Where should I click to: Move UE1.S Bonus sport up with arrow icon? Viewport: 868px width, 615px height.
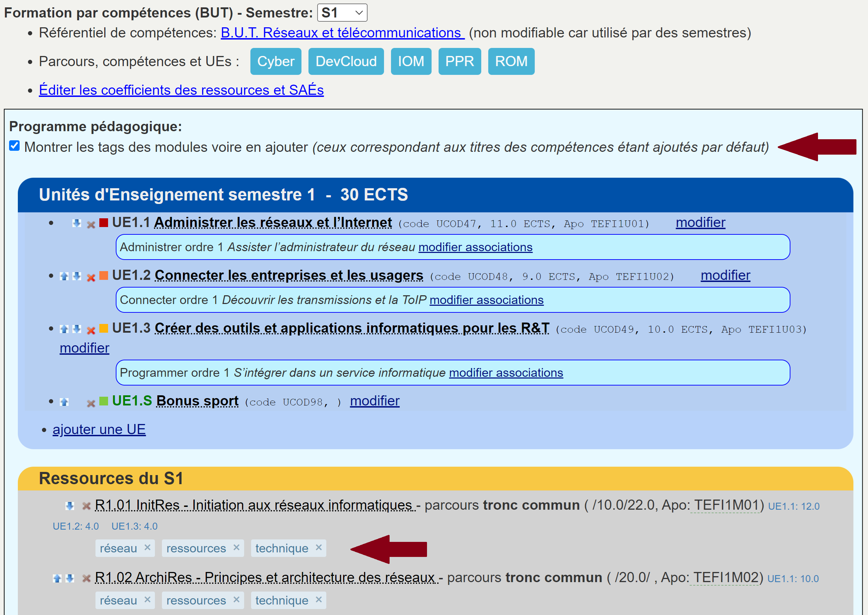click(64, 402)
